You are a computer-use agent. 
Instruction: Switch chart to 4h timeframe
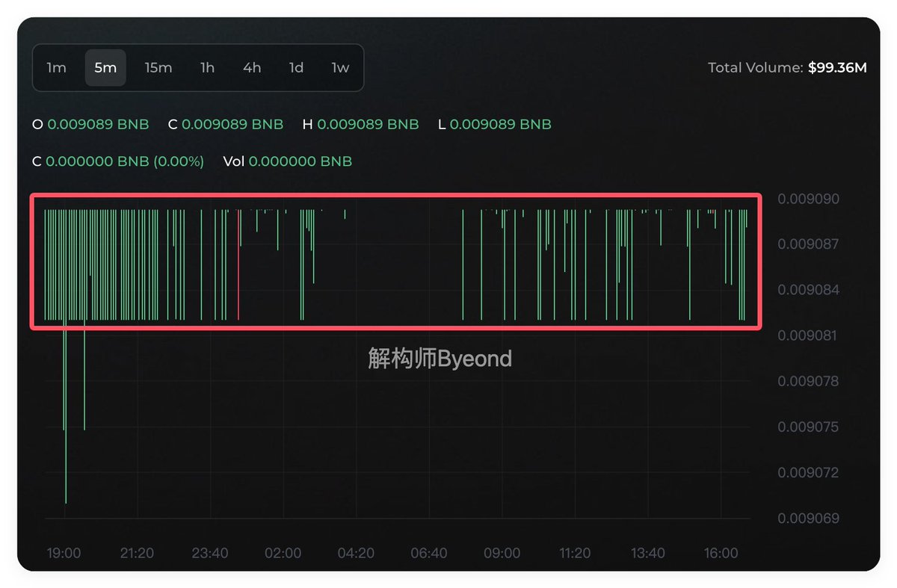pos(252,68)
